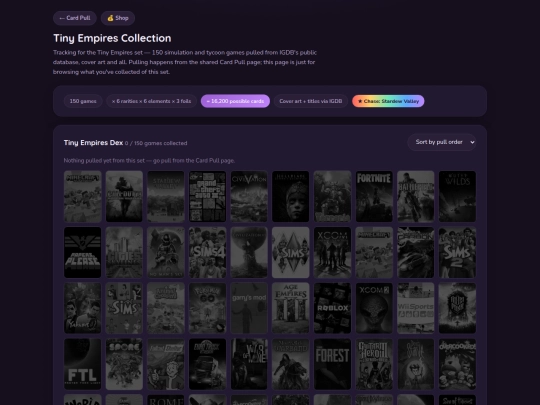
Task: Select the Minecraft cover in first row
Action: [x=83, y=196]
